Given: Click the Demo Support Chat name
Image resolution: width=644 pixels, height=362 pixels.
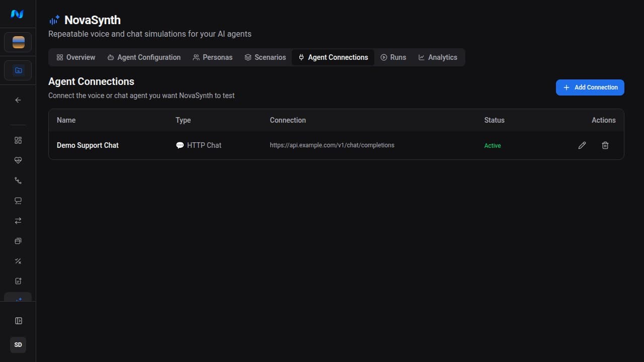Looking at the screenshot, I should 88,145.
